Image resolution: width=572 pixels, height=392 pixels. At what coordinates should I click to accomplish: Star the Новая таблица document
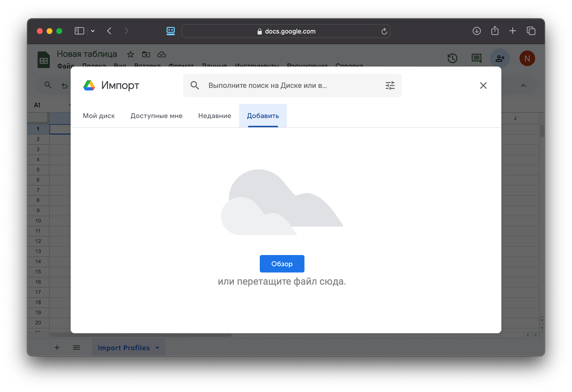click(130, 54)
